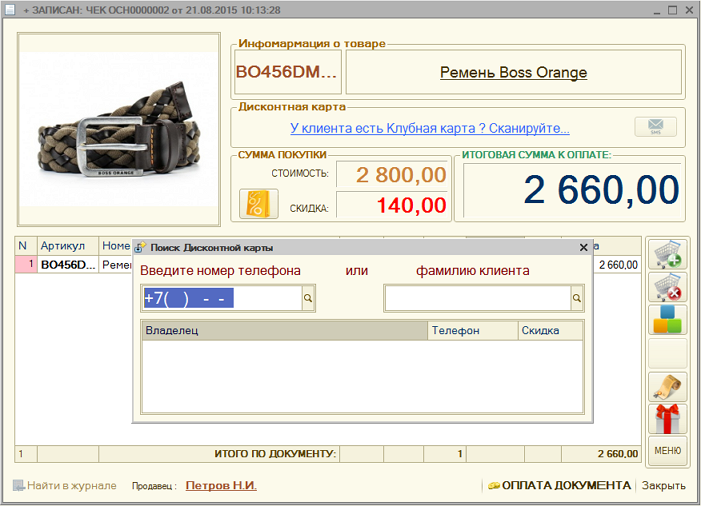The image size is (701, 506).
Task: Click the N column header
Action: point(26,246)
